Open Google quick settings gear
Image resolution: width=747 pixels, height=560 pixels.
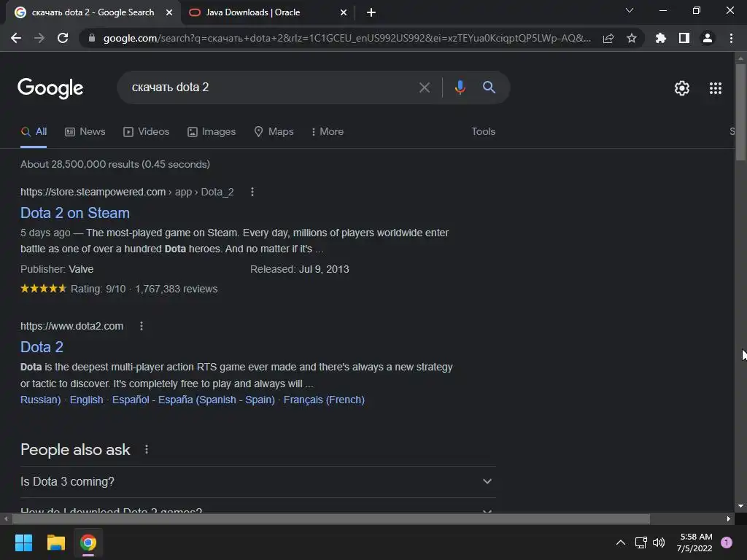tap(682, 88)
